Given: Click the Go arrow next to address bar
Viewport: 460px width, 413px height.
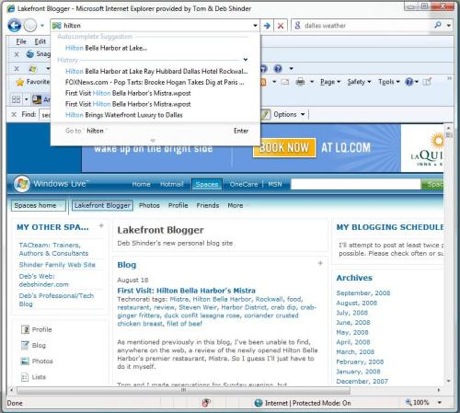Looking at the screenshot, I should 267,26.
